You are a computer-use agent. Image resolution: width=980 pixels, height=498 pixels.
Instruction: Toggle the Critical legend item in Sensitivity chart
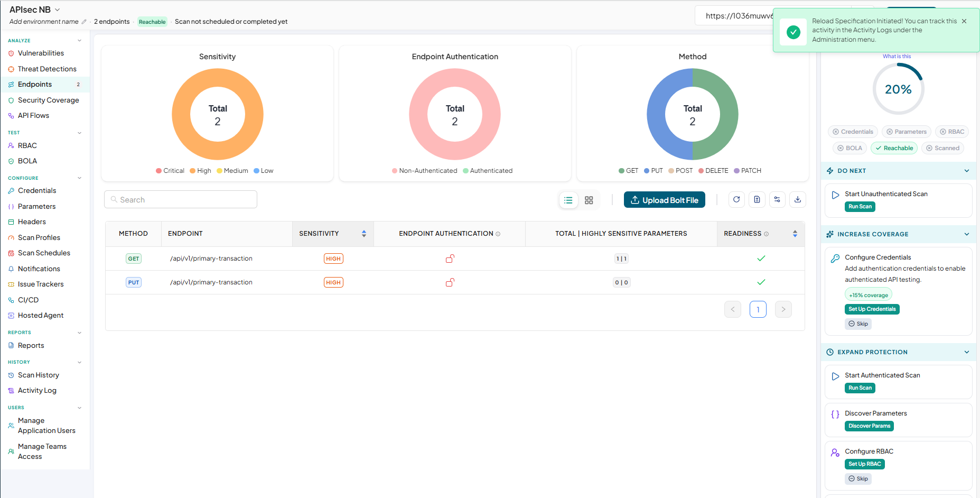(170, 171)
